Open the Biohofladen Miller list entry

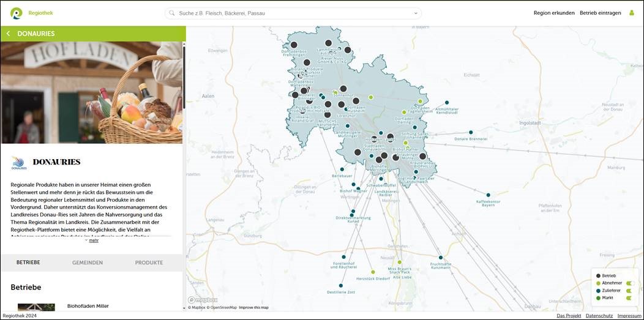(x=88, y=306)
